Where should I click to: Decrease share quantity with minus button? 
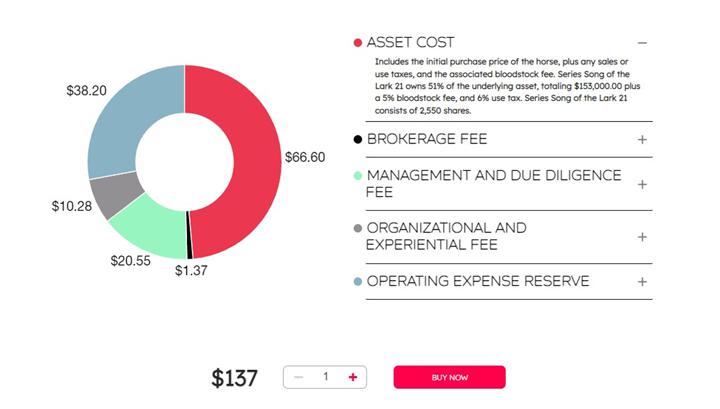[x=298, y=377]
